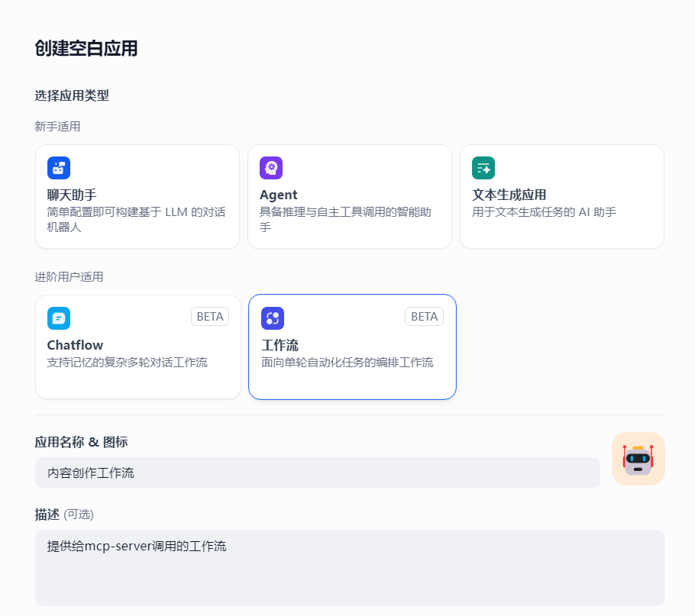Click the 聊天助手 robot icon
The image size is (695, 616).
[x=59, y=168]
